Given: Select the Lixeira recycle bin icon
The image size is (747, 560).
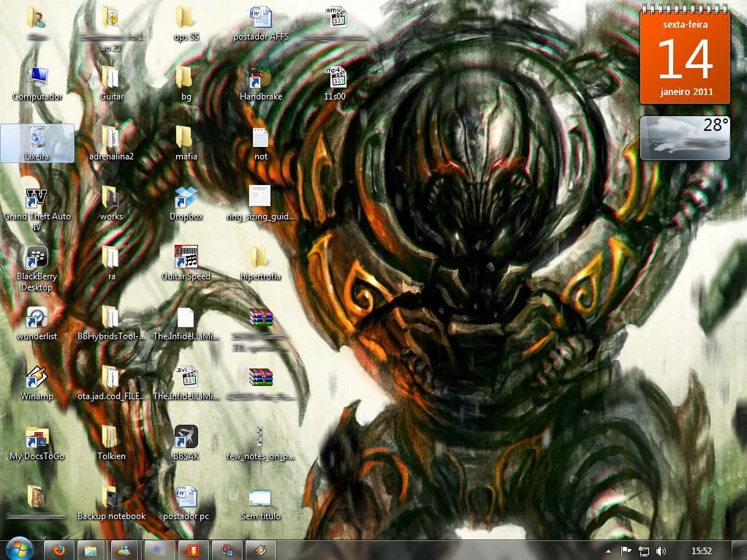Looking at the screenshot, I should point(37,143).
